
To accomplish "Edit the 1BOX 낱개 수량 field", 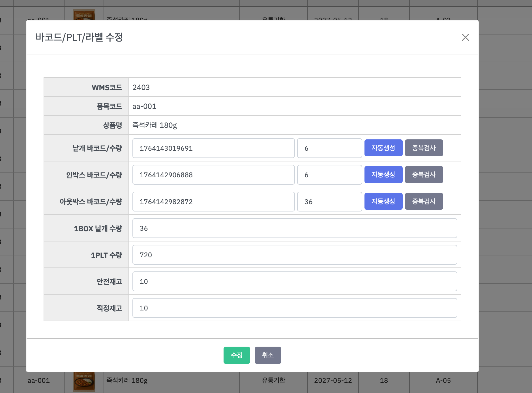I will point(295,228).
